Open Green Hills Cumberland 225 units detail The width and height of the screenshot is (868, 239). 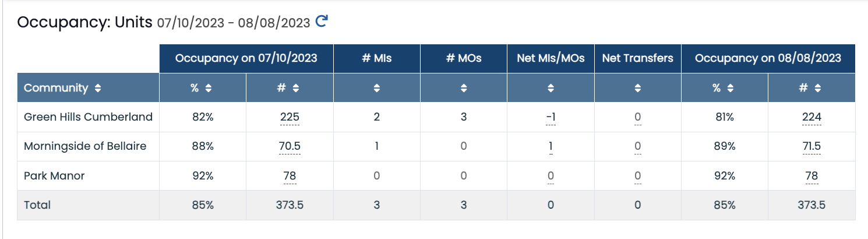(x=290, y=117)
